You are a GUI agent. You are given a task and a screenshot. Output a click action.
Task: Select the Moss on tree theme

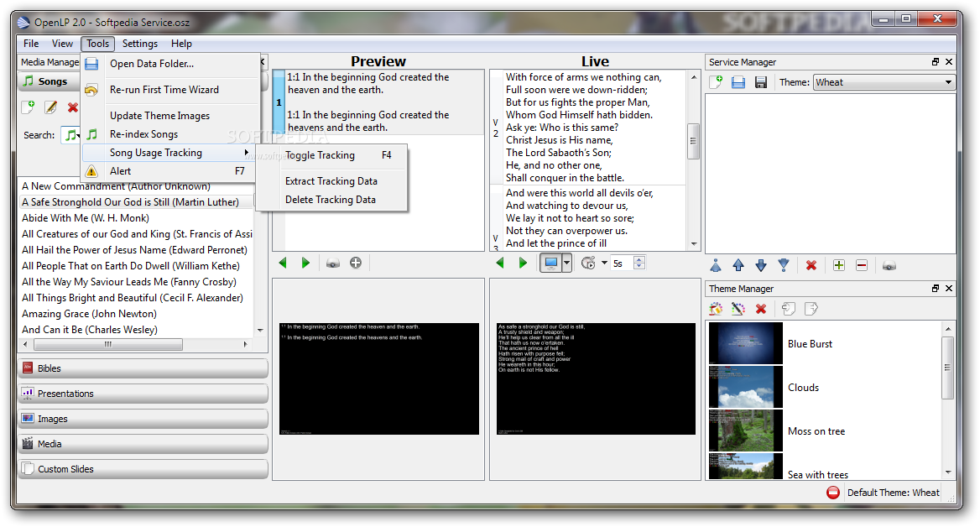coord(824,431)
